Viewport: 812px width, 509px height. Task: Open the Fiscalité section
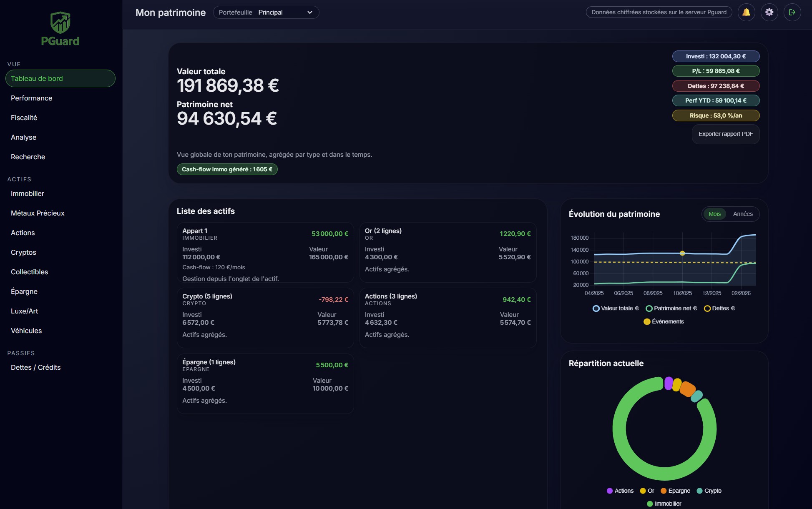[24, 118]
